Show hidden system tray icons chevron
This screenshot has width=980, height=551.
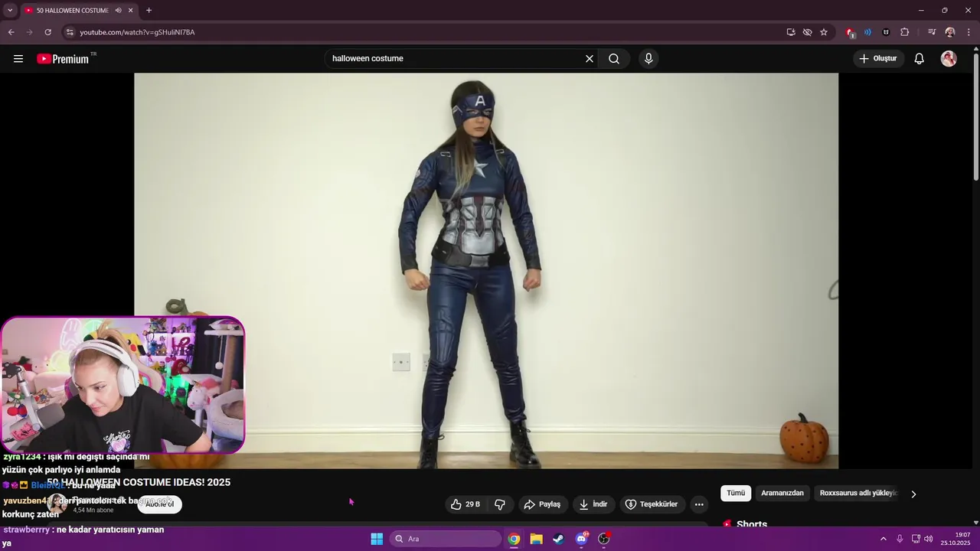coord(883,539)
